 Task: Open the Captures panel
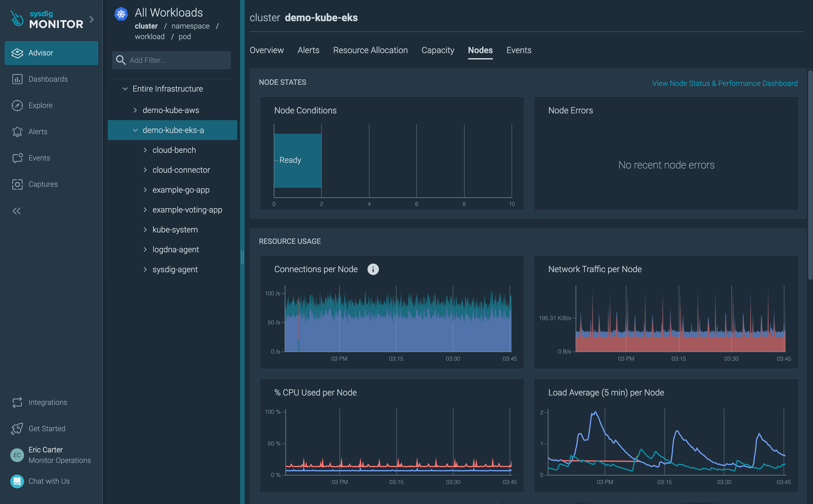[43, 184]
